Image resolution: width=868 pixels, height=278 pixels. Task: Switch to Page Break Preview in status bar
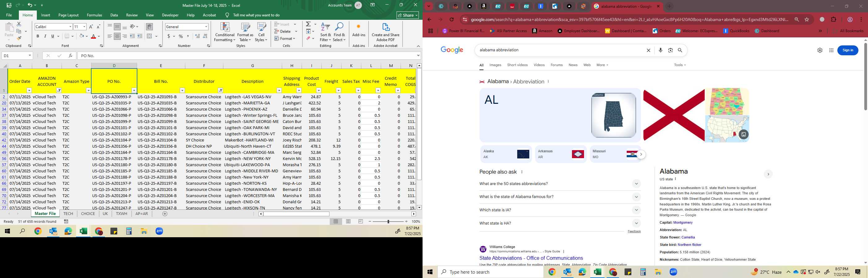point(361,221)
